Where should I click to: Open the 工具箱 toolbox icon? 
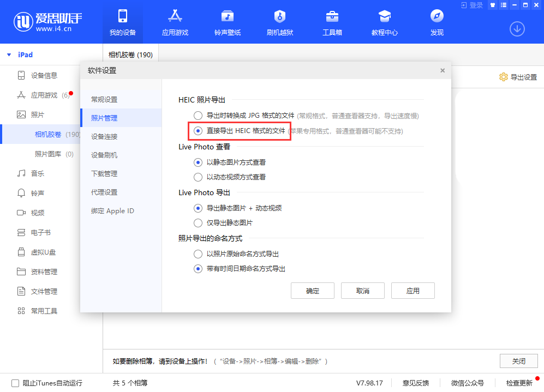332,16
